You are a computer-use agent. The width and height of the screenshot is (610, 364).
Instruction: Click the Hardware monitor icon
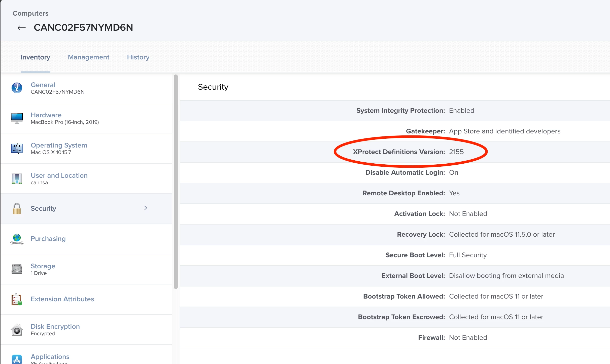coord(17,118)
